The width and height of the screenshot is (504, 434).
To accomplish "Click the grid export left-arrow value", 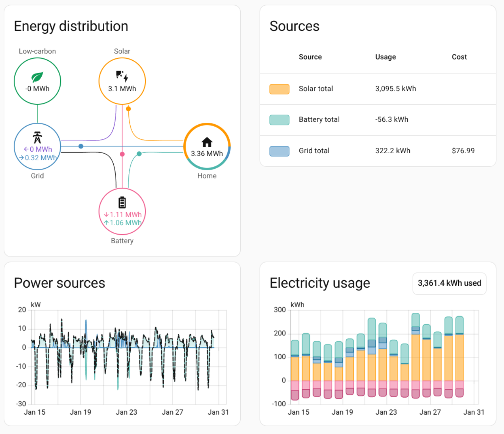I will [x=38, y=149].
